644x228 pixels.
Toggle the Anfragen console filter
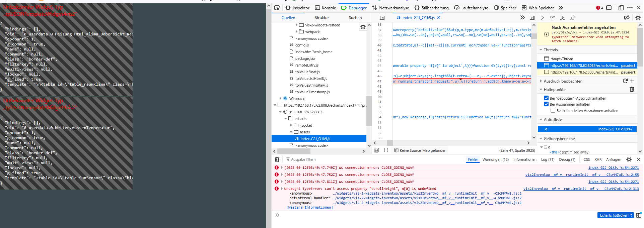614,159
